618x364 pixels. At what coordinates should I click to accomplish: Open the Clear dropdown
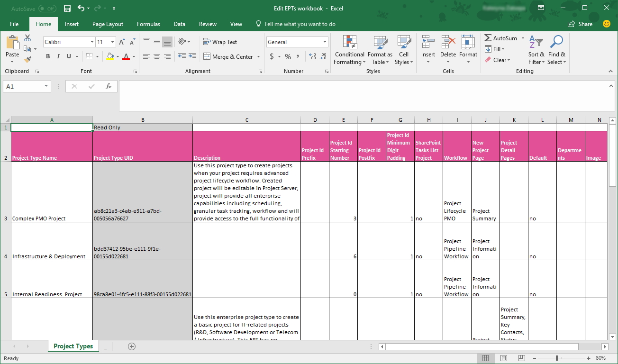pyautogui.click(x=497, y=60)
